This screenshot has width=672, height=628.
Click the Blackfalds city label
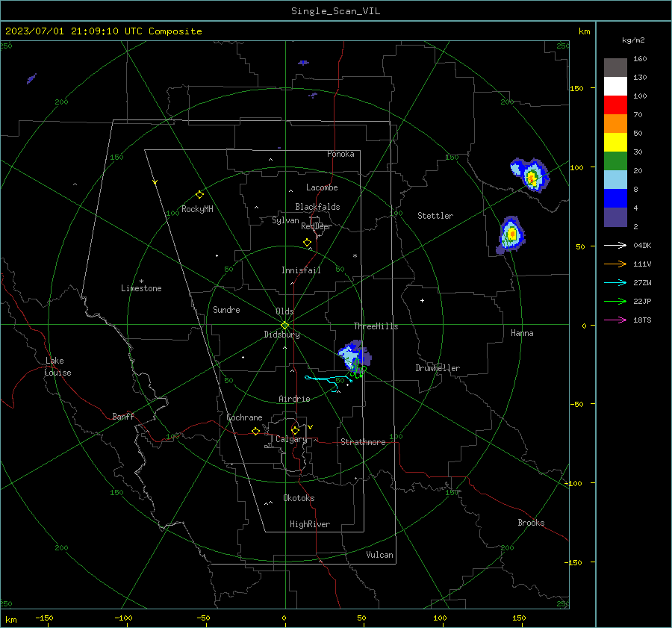click(x=317, y=207)
